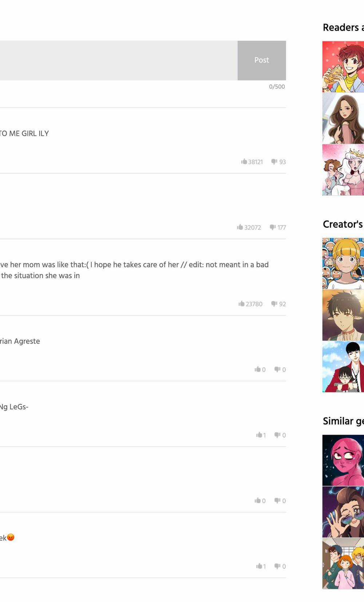Dislike the comment with 93 dislikes
The height and width of the screenshot is (602, 364).
(x=278, y=162)
